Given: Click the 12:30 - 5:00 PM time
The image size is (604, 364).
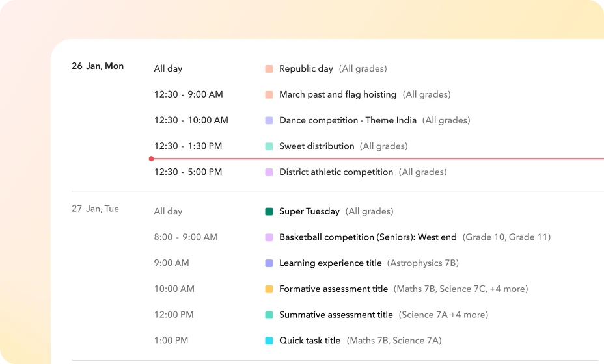Looking at the screenshot, I should click(x=188, y=172).
